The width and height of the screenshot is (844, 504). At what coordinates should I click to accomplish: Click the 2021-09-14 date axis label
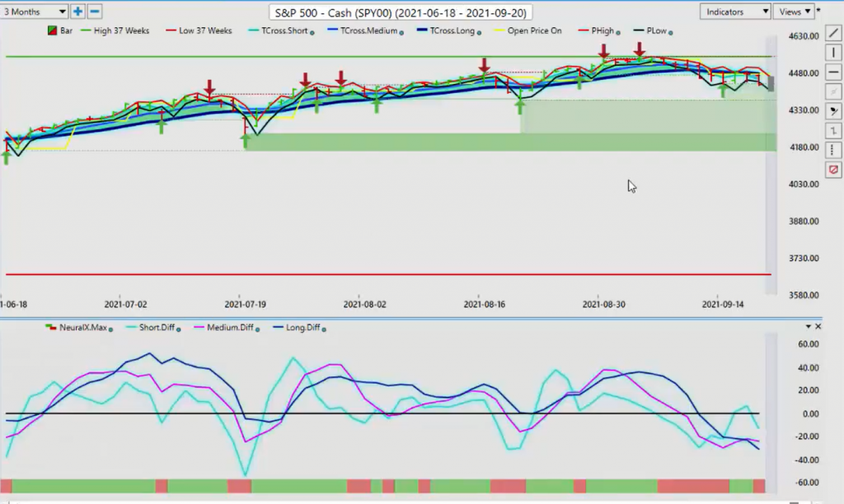click(722, 304)
